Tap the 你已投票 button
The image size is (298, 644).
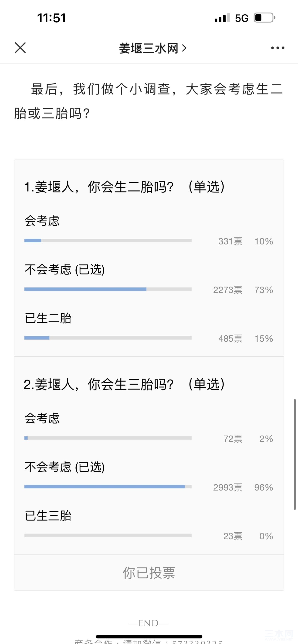tap(149, 573)
